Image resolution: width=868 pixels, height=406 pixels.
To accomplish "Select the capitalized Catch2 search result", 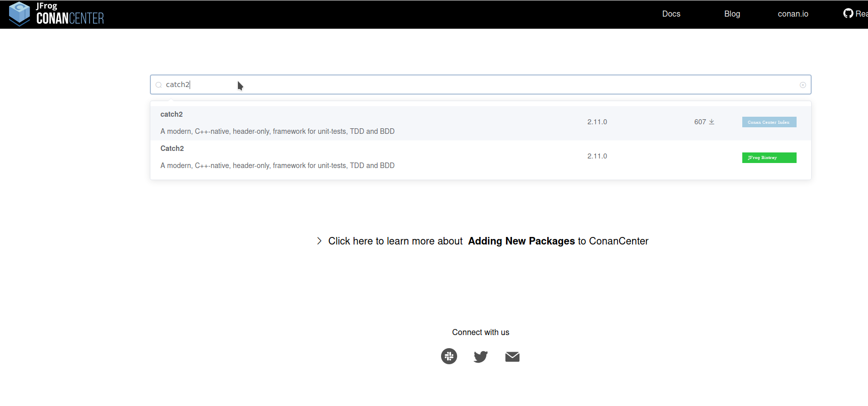I will click(x=481, y=157).
